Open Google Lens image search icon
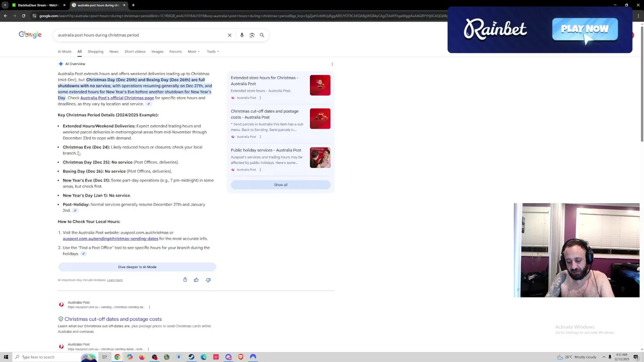This screenshot has height=362, width=644. 252,35
